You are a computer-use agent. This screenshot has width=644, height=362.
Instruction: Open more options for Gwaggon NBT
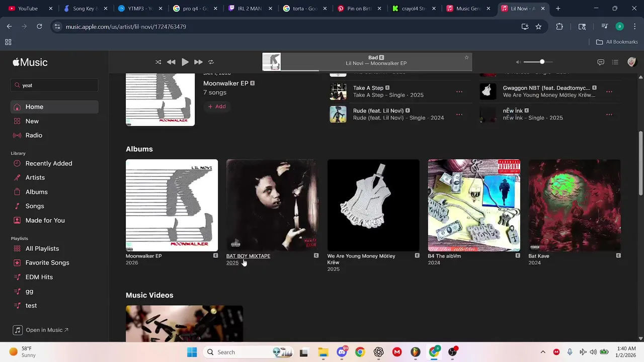609,92
